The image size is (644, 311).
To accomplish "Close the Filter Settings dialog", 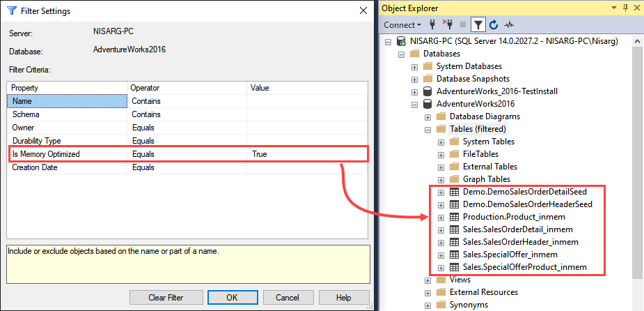I will click(363, 11).
